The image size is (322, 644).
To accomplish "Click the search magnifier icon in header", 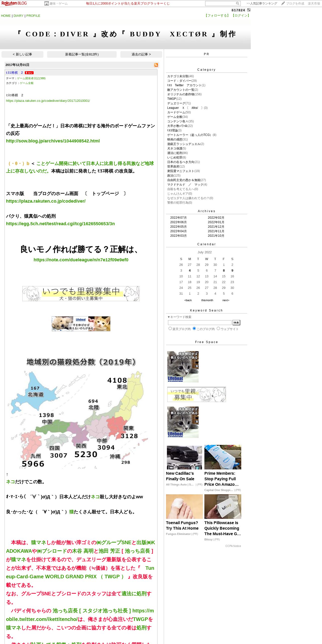I will [x=237, y=4].
